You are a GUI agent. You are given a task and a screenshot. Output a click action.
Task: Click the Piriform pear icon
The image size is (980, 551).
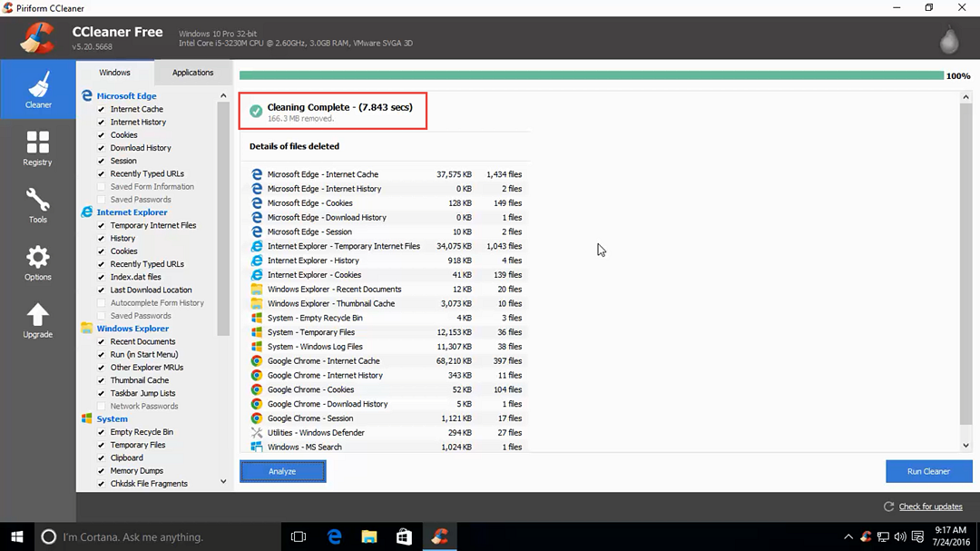pos(949,40)
